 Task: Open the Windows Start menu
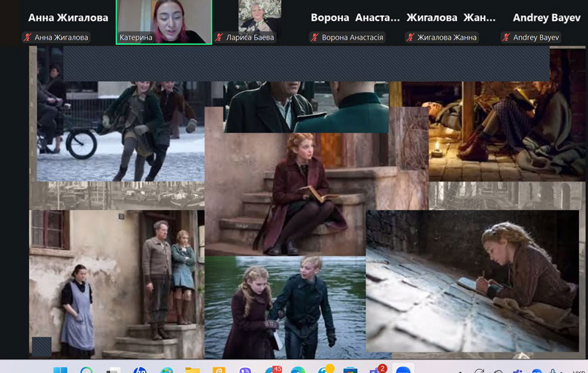(x=60, y=368)
